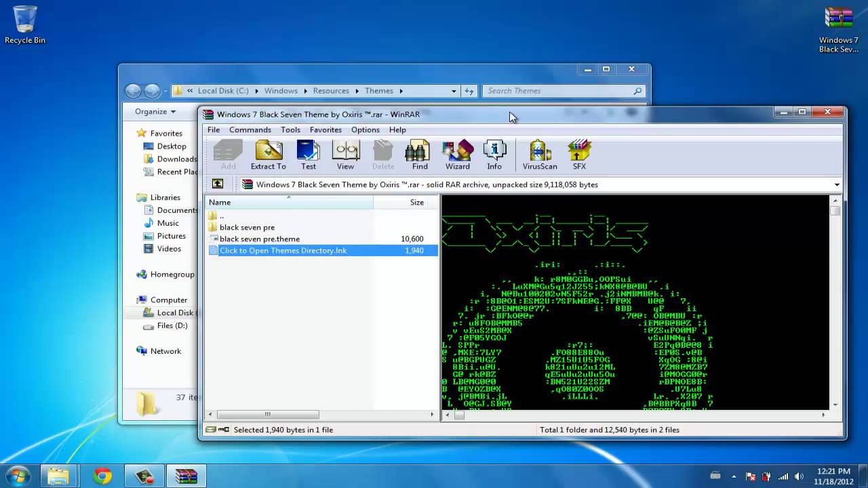This screenshot has height=488, width=868.
Task: Click Themes in Explorer breadcrumb
Action: tap(379, 91)
